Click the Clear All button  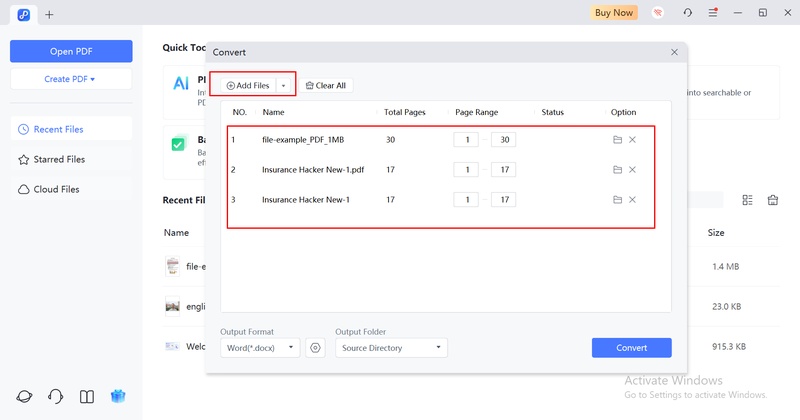pyautogui.click(x=326, y=85)
